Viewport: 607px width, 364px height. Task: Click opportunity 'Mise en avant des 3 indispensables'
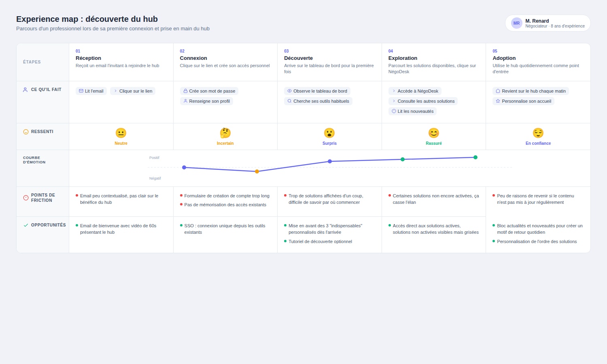[x=325, y=229]
